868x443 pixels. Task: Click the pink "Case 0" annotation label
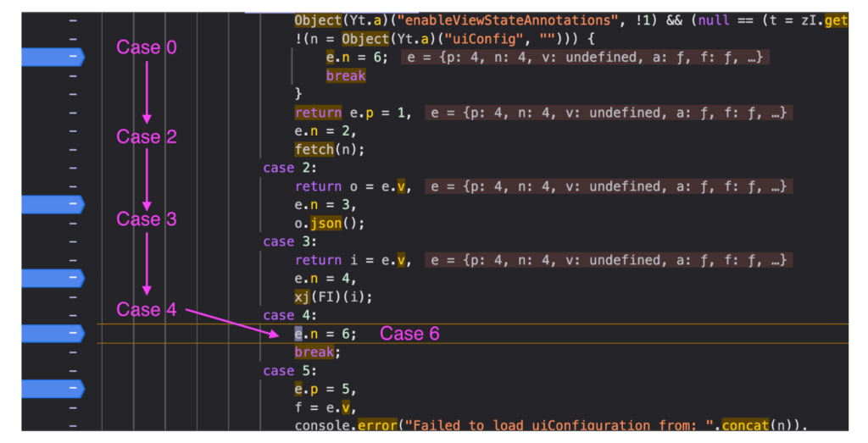(x=147, y=48)
